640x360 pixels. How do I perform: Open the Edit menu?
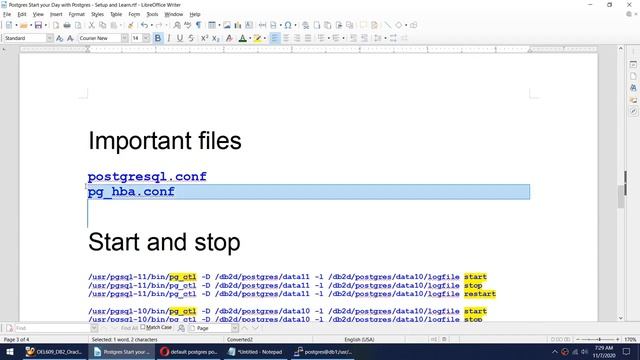tap(22, 14)
